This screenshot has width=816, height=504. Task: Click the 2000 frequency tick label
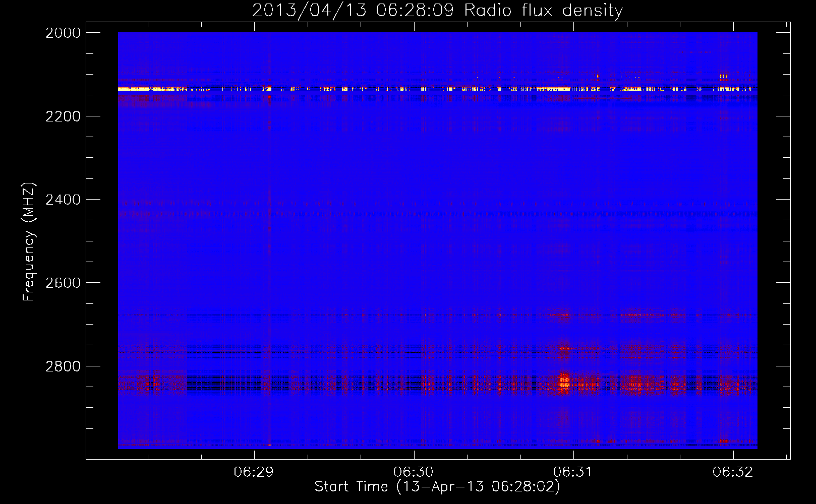click(x=63, y=33)
